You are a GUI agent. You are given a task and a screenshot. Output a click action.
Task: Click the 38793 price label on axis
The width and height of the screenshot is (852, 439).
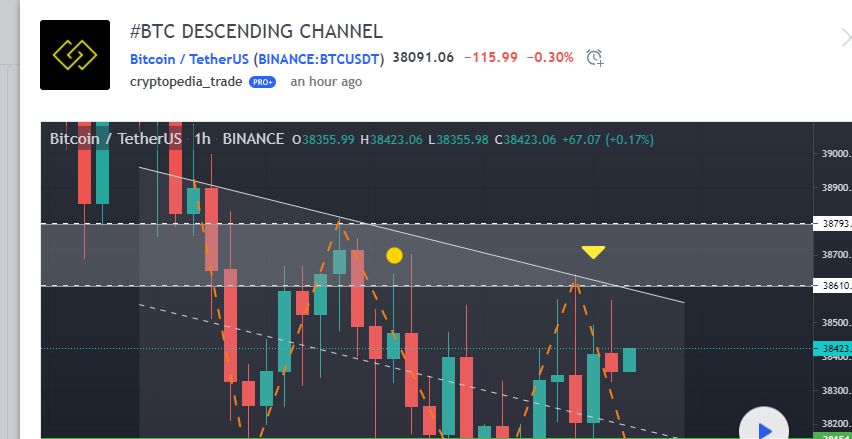(x=834, y=223)
